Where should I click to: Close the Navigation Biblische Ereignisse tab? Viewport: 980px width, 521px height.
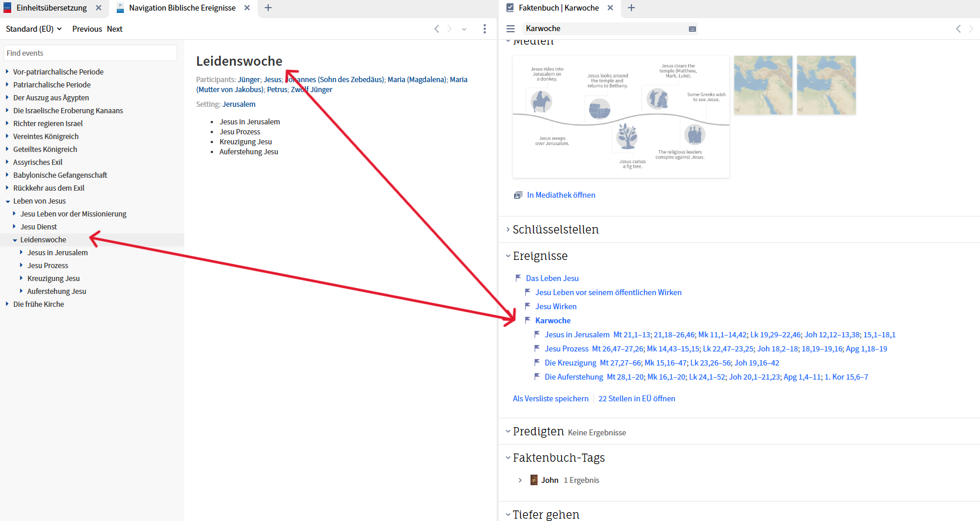coord(247,8)
